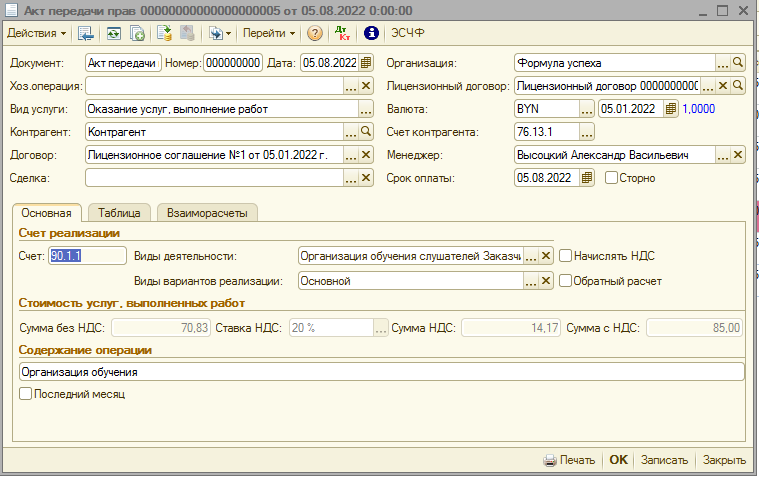Open calendar for Срок оплаты date
The image size is (759, 478).
pos(587,178)
